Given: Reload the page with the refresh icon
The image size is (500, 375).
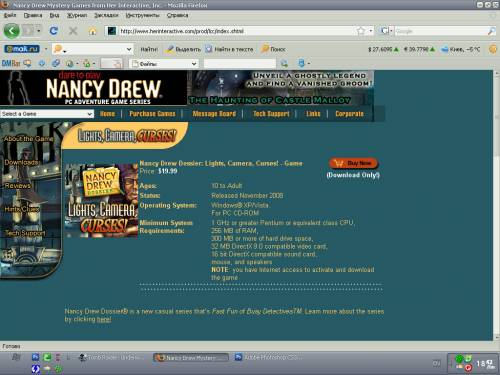Looking at the screenshot, I should coord(53,31).
